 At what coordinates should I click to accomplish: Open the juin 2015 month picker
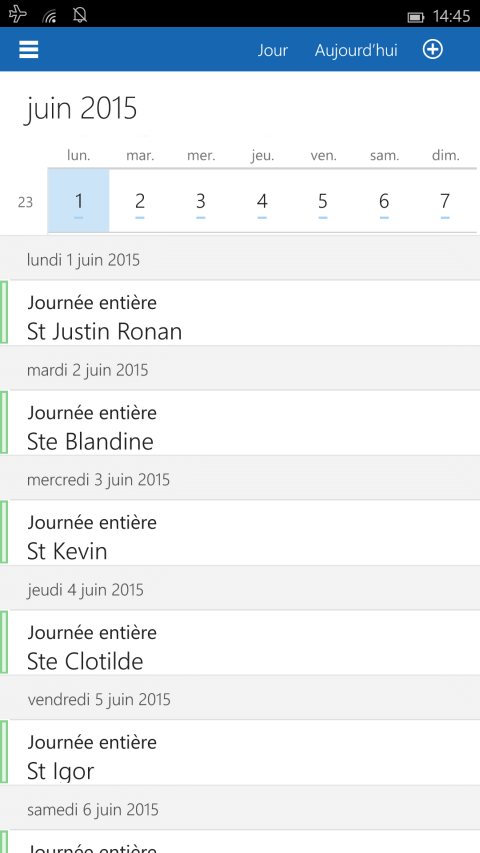point(81,108)
